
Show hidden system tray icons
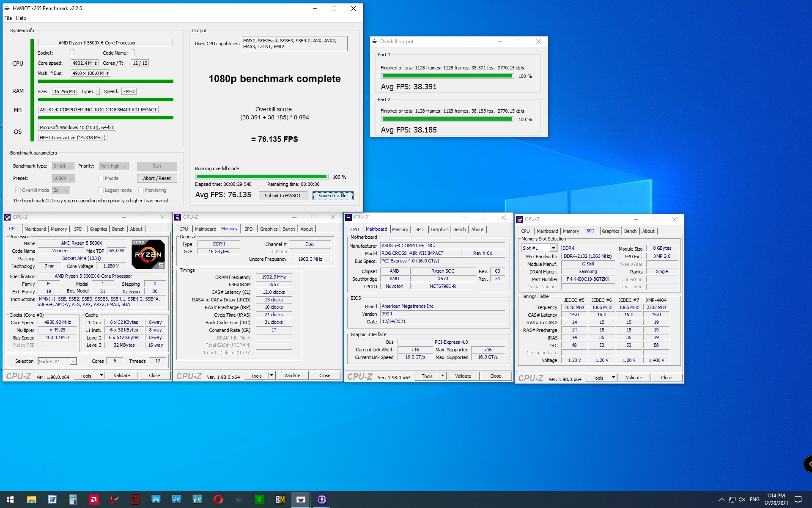[x=721, y=500]
